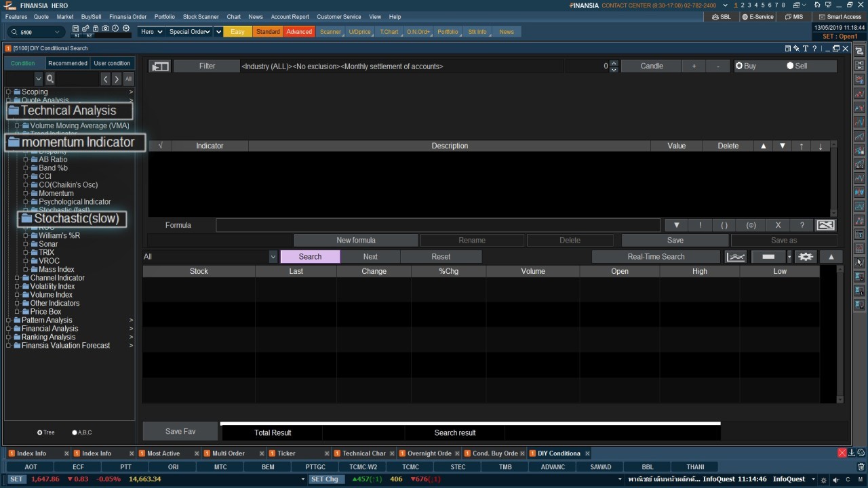
Task: Open the Technical Char bottom tab
Action: [363, 453]
